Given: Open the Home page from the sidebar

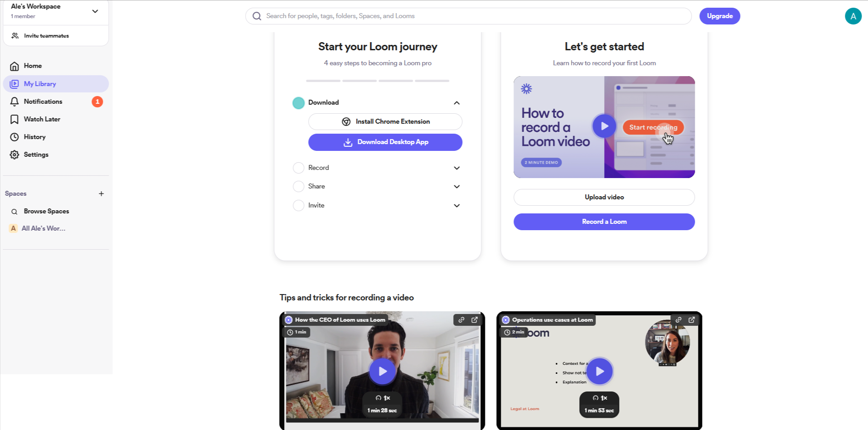Looking at the screenshot, I should point(56,66).
